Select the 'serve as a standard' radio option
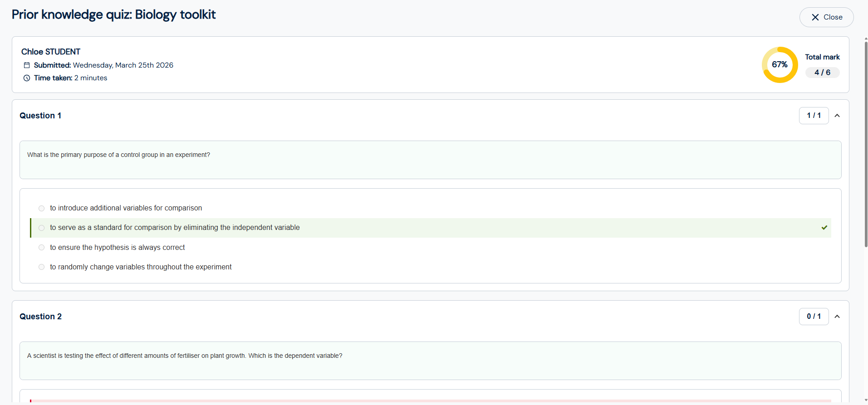This screenshot has width=868, height=405. pos(42,228)
